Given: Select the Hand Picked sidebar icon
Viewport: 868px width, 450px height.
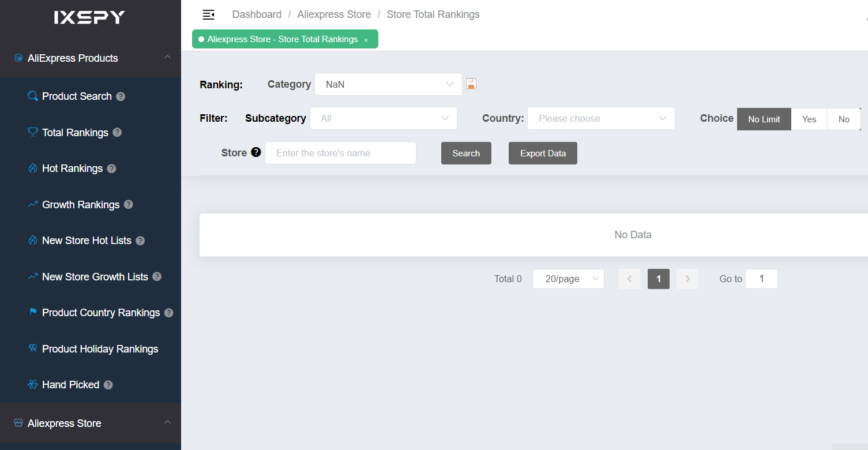Looking at the screenshot, I should (x=33, y=384).
